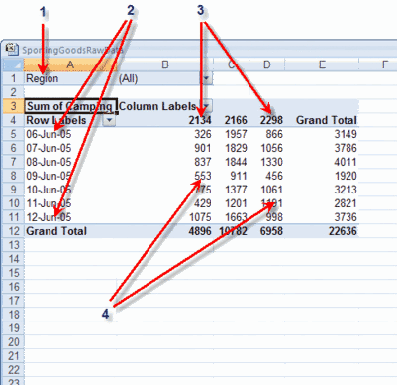Screen dimensions: 397x385
Task: Select row 5 header
Action: (13, 134)
